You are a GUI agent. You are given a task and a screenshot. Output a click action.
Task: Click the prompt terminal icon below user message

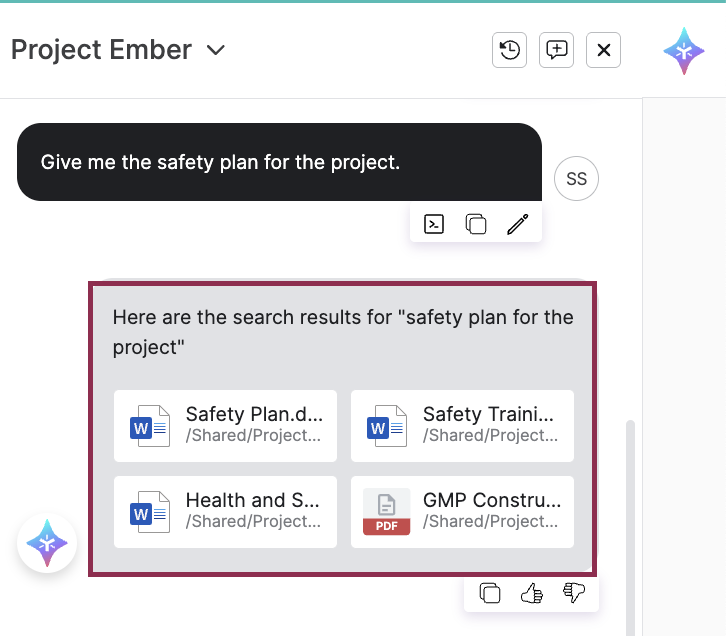434,224
